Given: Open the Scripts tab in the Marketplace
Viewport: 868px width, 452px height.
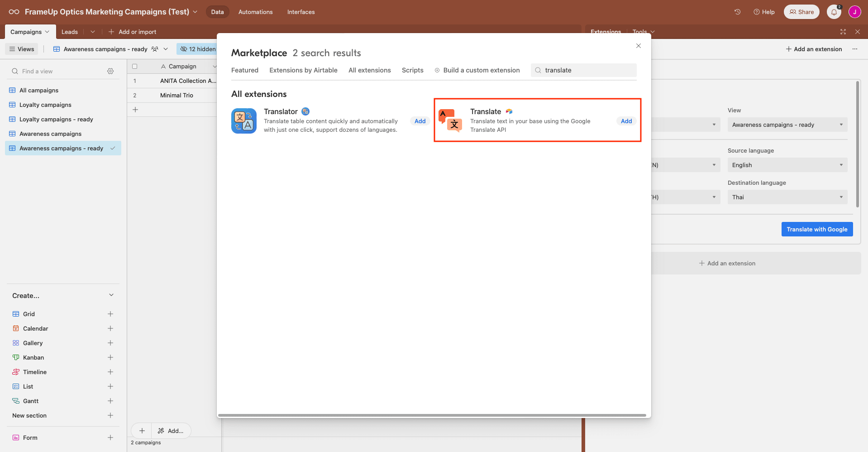Looking at the screenshot, I should tap(412, 70).
